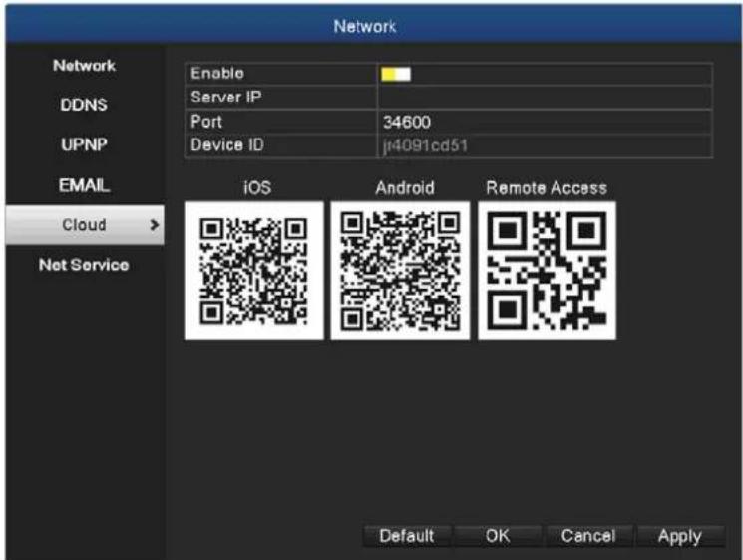Confirm with the OK button

pos(498,536)
